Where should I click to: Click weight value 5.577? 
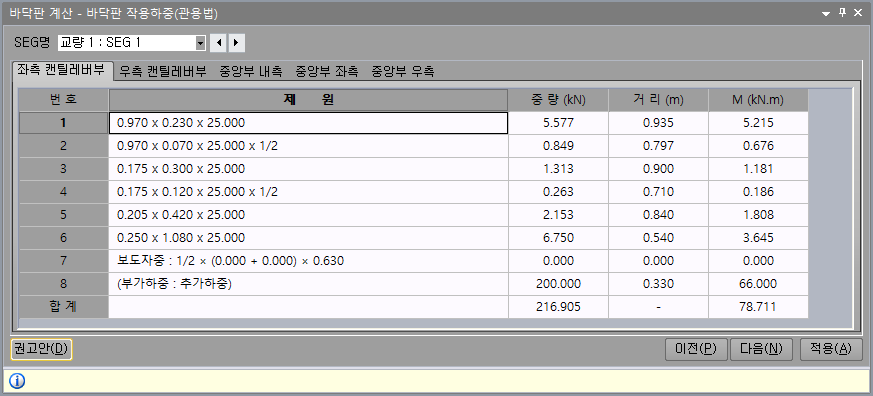click(558, 123)
